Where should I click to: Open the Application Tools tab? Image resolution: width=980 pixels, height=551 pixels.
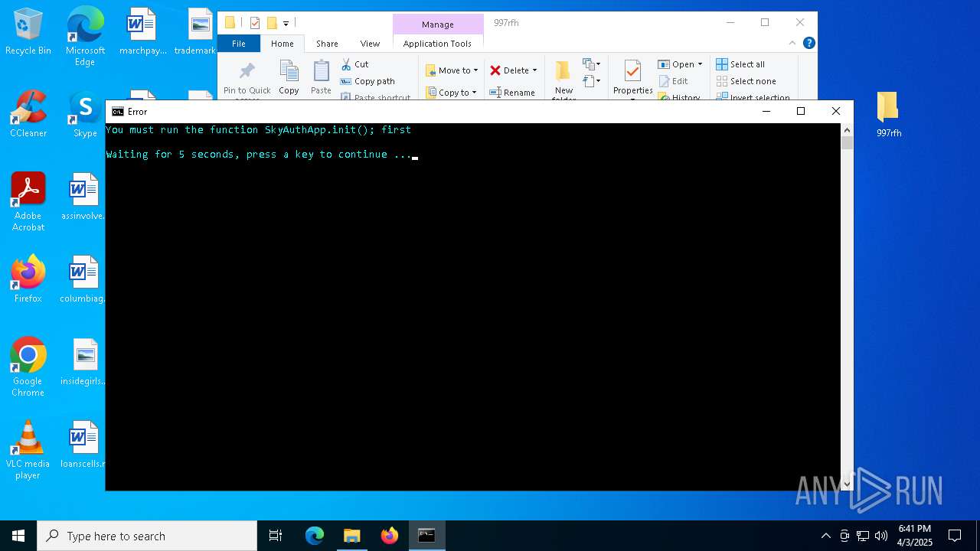click(437, 44)
